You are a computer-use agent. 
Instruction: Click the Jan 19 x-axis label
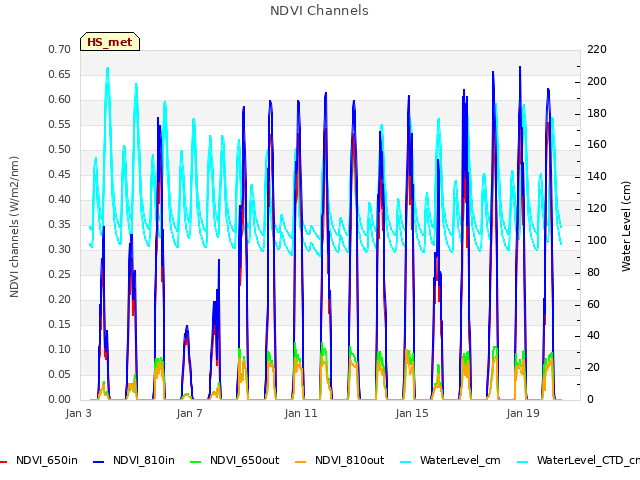point(523,413)
